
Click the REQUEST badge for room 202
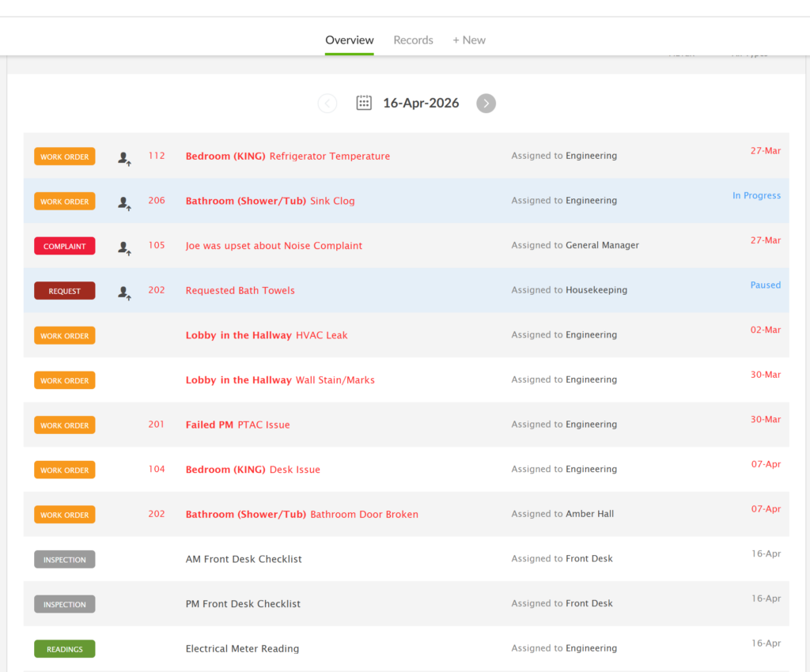pyautogui.click(x=65, y=291)
